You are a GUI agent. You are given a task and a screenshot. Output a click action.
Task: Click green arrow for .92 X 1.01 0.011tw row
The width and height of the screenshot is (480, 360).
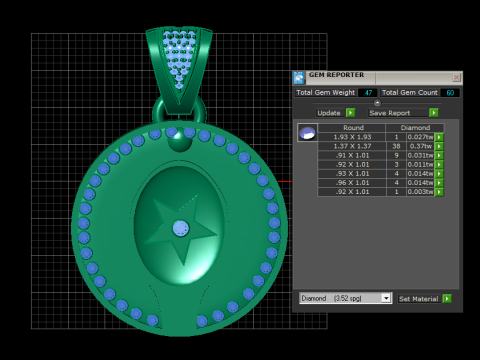pyautogui.click(x=439, y=164)
